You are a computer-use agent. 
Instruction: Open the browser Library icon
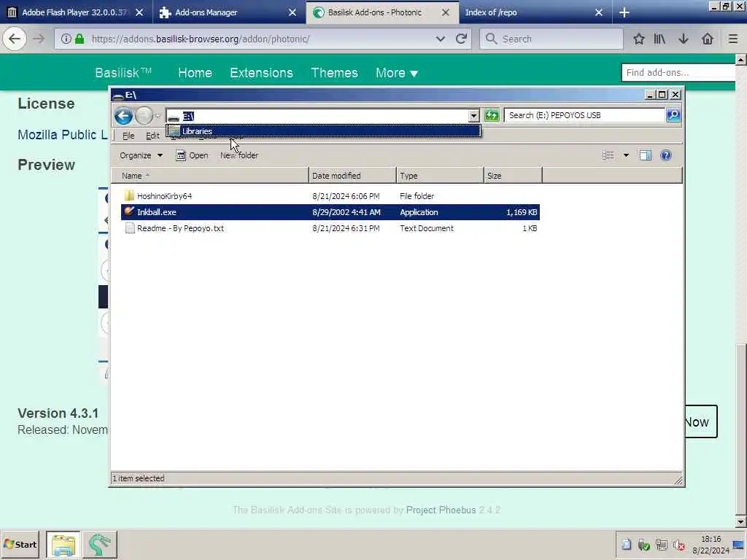659,39
